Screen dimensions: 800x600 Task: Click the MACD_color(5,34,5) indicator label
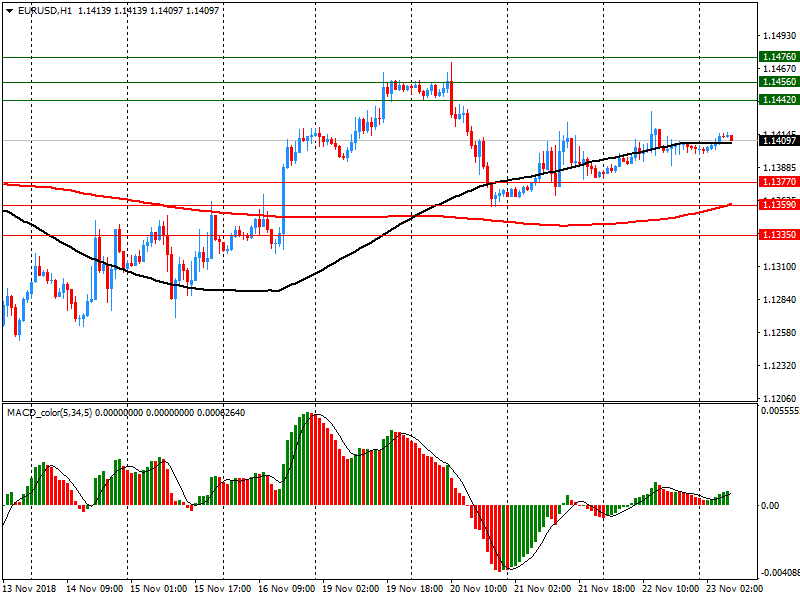coord(50,412)
